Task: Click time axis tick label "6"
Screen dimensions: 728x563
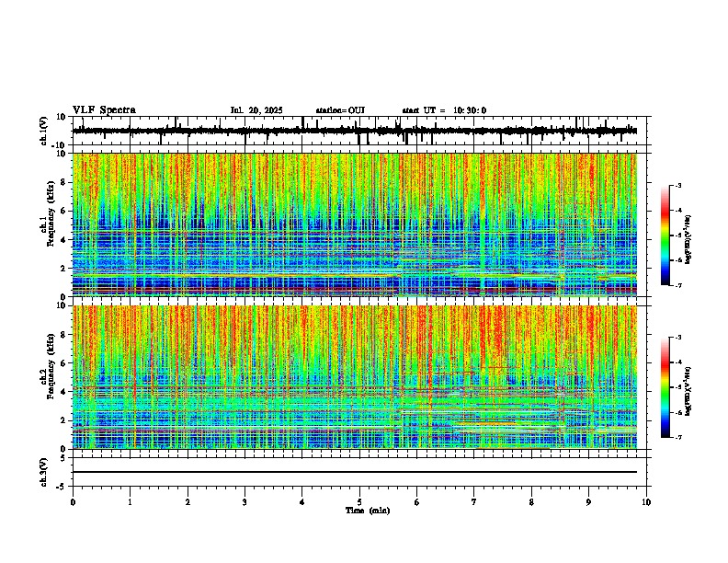Action: 417,502
